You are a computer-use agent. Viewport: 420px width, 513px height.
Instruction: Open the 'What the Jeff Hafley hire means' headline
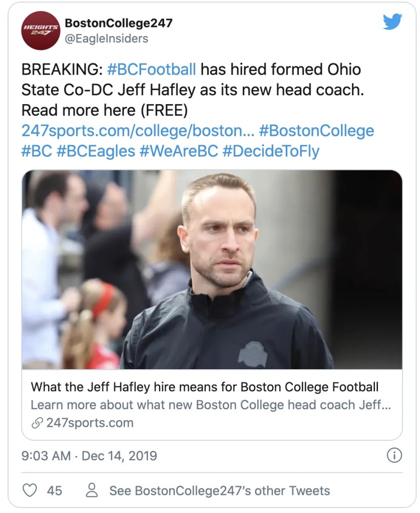click(x=204, y=387)
